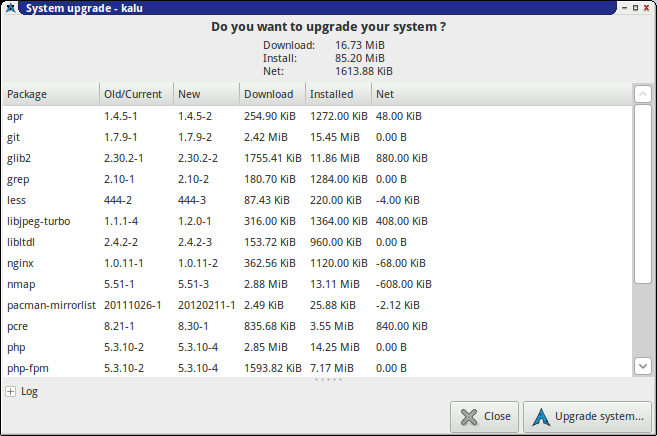This screenshot has height=436, width=657.
Task: Click the 840.00 KiB net value
Action: [x=401, y=326]
